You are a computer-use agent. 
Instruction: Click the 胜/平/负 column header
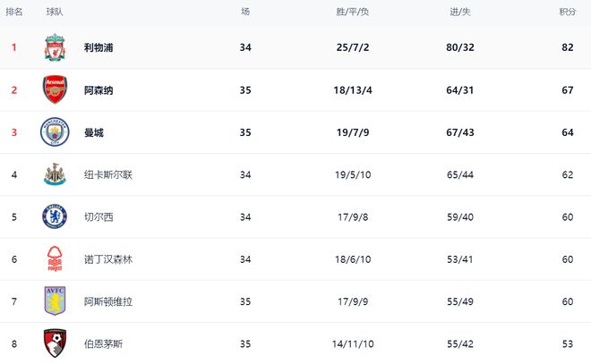352,13
